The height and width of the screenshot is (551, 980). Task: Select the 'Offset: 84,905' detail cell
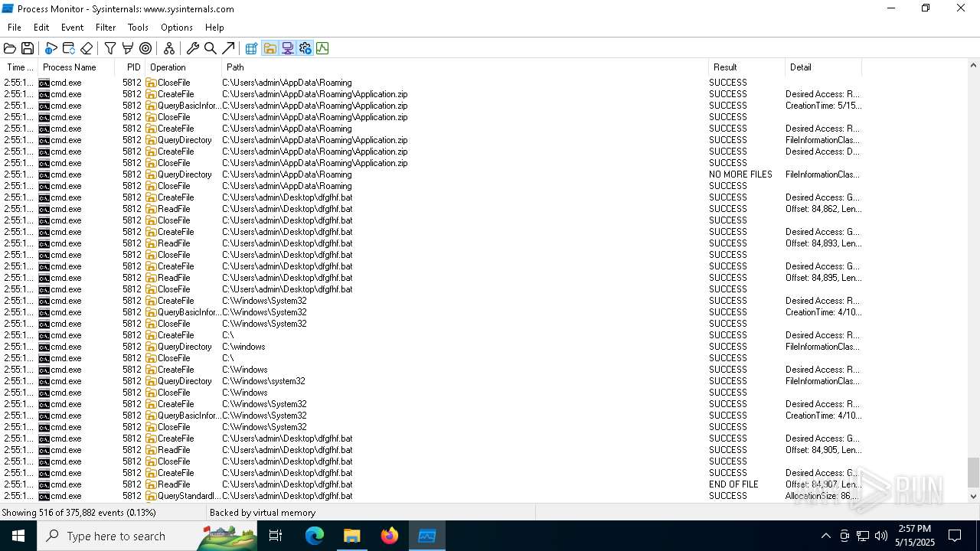[x=823, y=450]
